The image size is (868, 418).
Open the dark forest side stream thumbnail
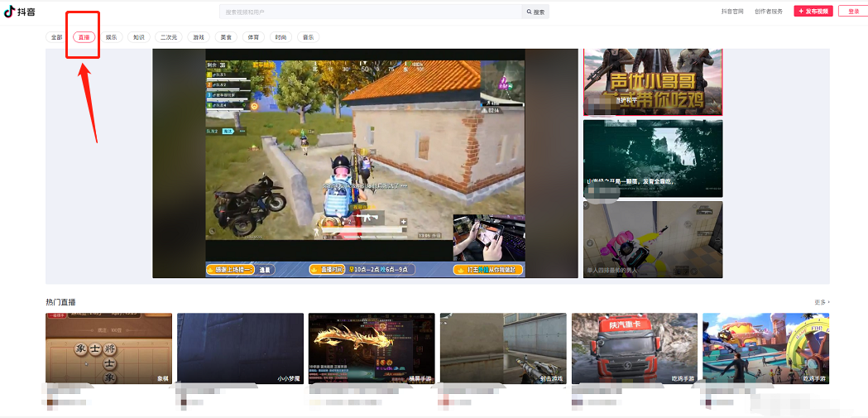pyautogui.click(x=653, y=158)
